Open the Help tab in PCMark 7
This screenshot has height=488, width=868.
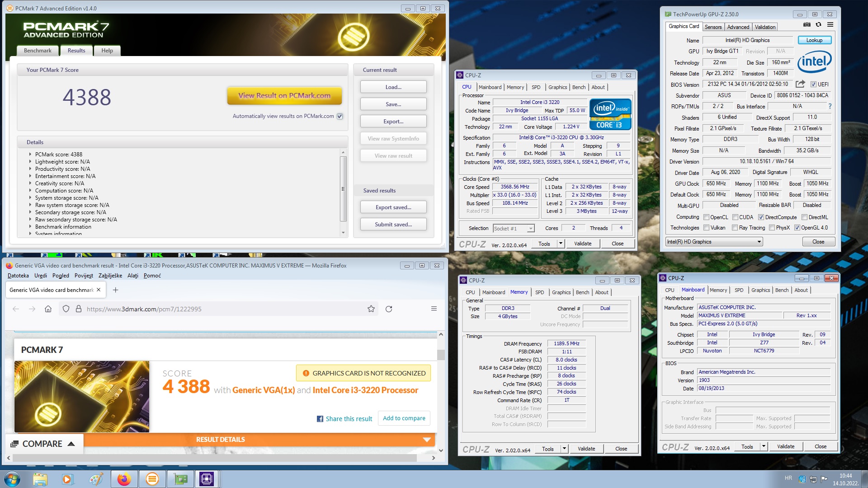[x=107, y=51]
